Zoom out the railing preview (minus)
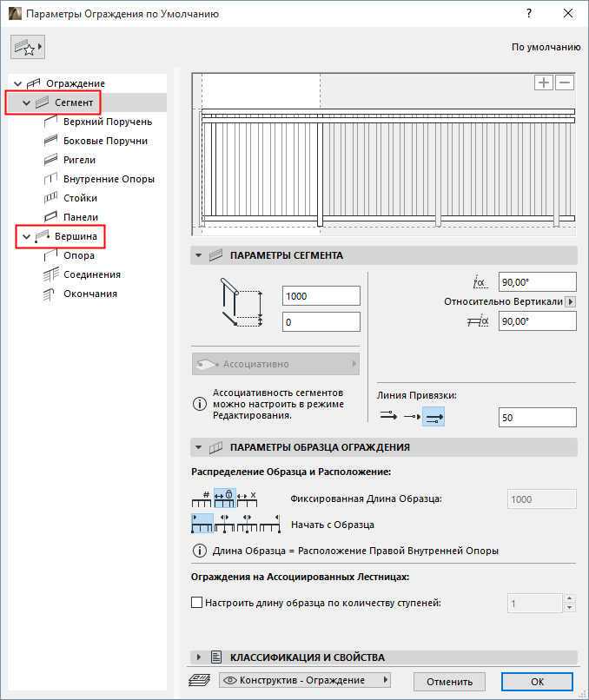Viewport: 589px width, 700px height. (x=565, y=83)
